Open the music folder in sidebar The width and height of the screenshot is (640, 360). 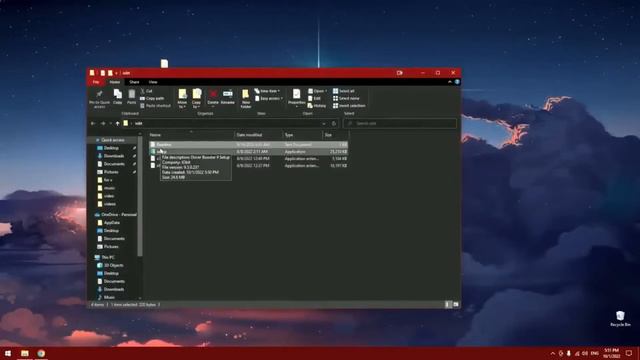[109, 188]
